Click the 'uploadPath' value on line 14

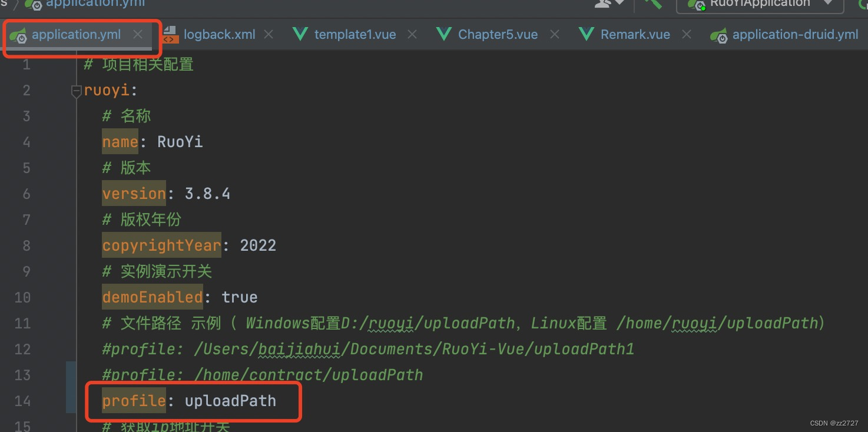tap(230, 401)
